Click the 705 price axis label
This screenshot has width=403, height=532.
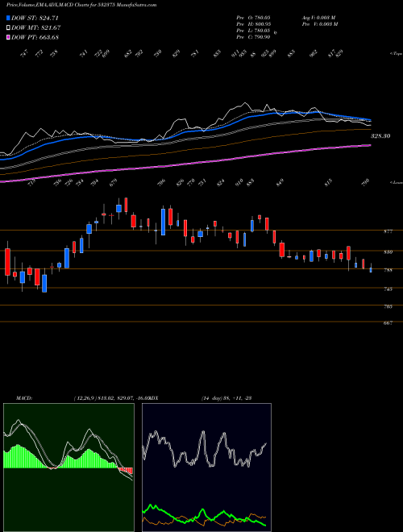[388, 306]
